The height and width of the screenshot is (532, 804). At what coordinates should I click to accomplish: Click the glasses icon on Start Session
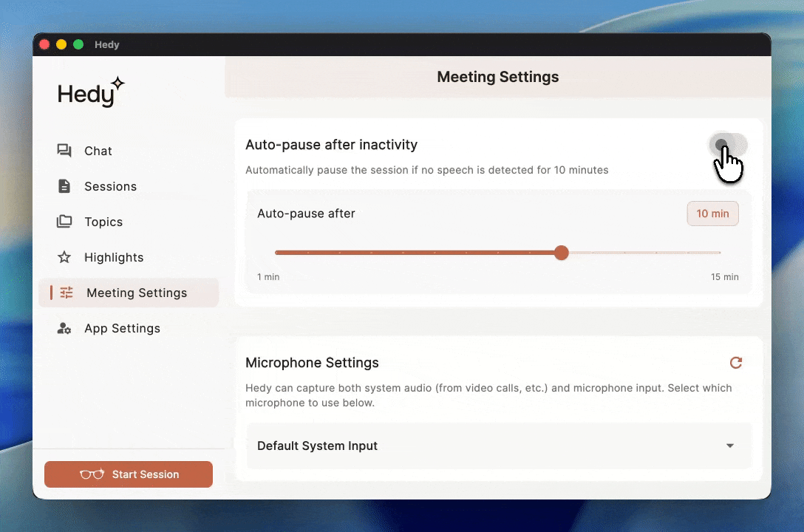[x=92, y=474]
